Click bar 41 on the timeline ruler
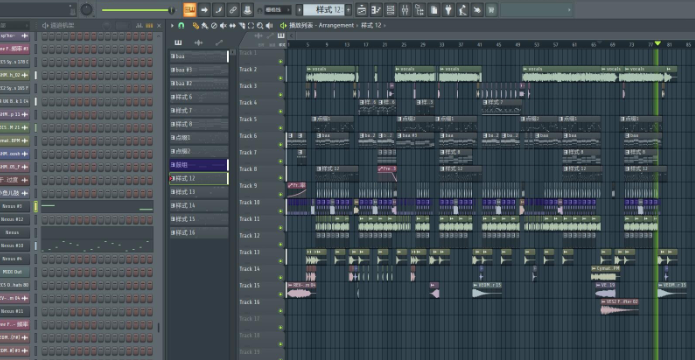 click(480, 45)
